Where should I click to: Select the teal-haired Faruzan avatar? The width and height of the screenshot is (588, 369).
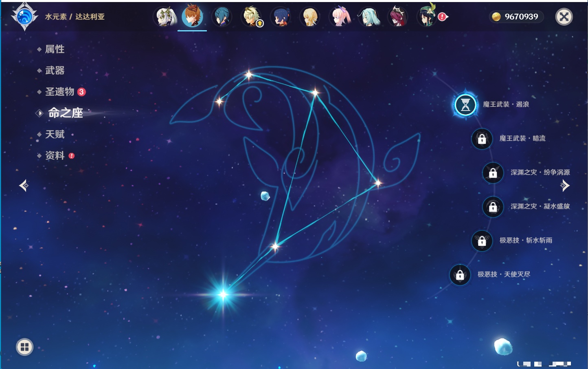[369, 17]
